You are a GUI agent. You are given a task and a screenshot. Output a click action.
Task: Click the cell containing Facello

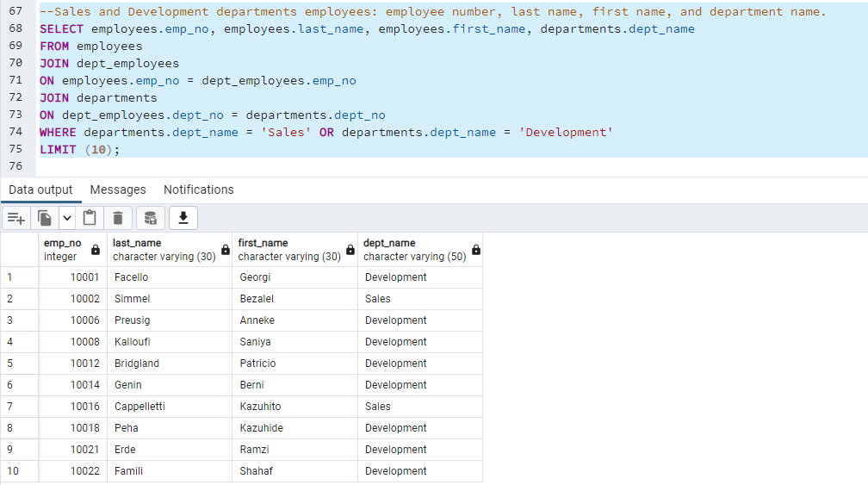tap(170, 277)
